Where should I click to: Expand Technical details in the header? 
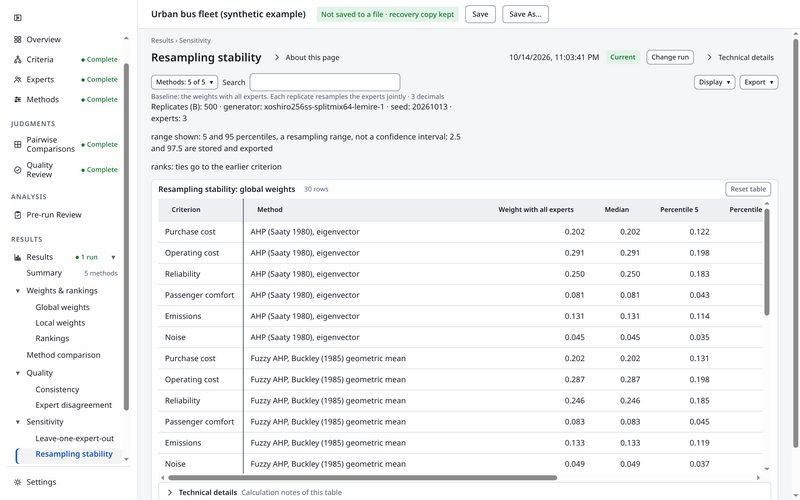pyautogui.click(x=740, y=58)
